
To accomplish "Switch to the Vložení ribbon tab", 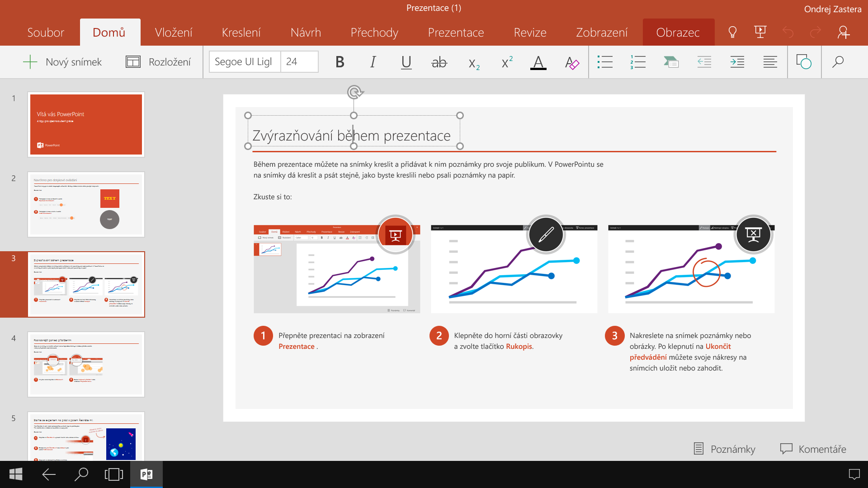I will pyautogui.click(x=174, y=32).
